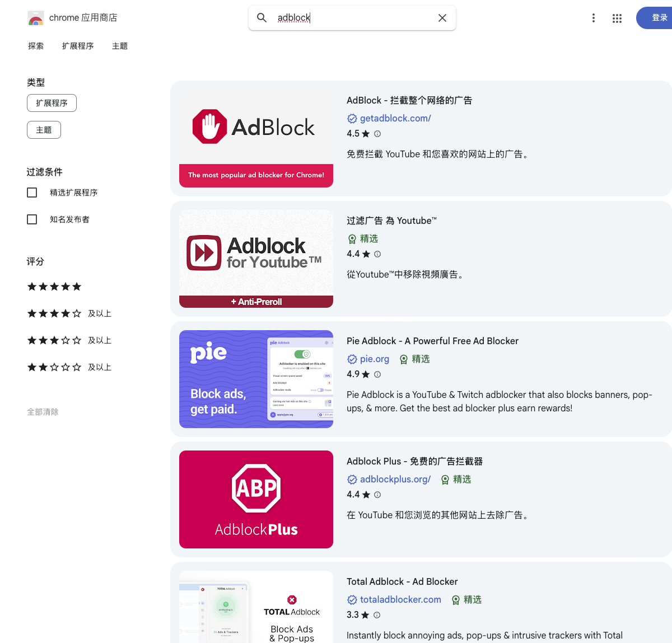Viewport: 672px width, 643px height.
Task: Click the magnifier icon in the search bar
Action: [x=262, y=17]
